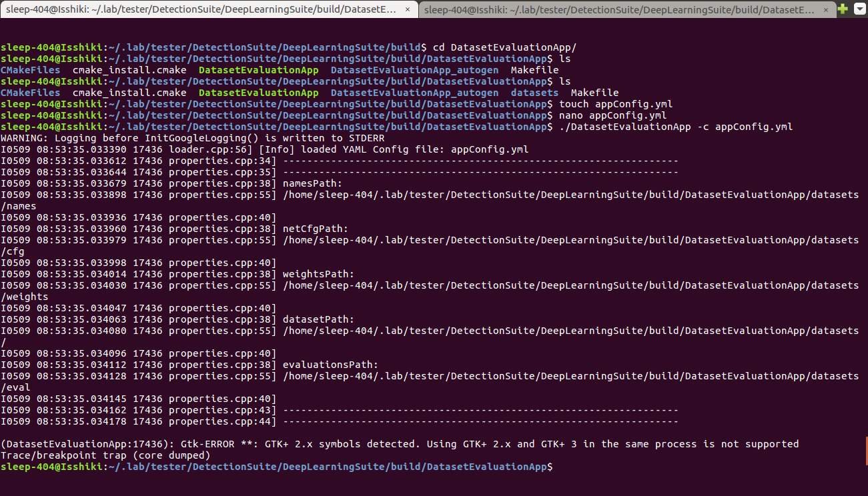This screenshot has width=868, height=496.
Task: Click the green DatasetEvaluationApp executable name
Action: 258,92
